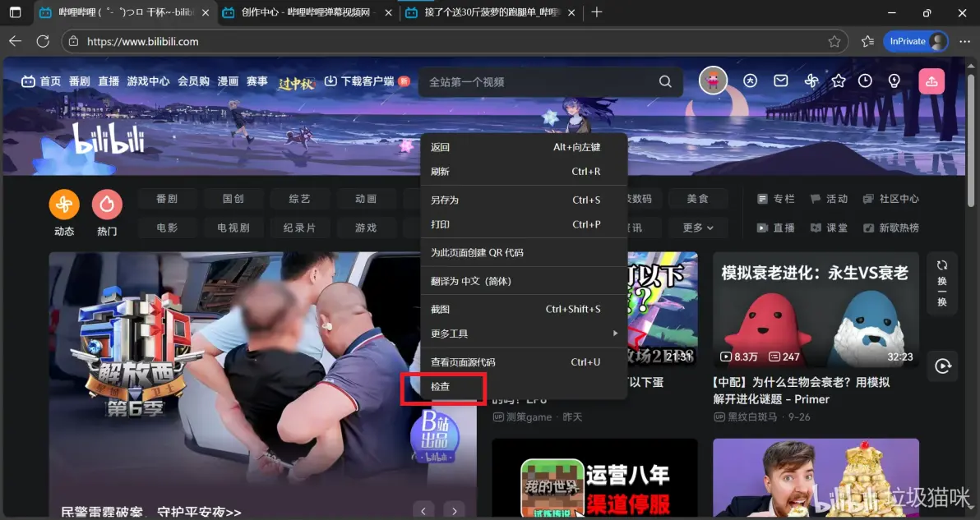Open the 专栏 link
The height and width of the screenshot is (520, 980).
coord(775,199)
